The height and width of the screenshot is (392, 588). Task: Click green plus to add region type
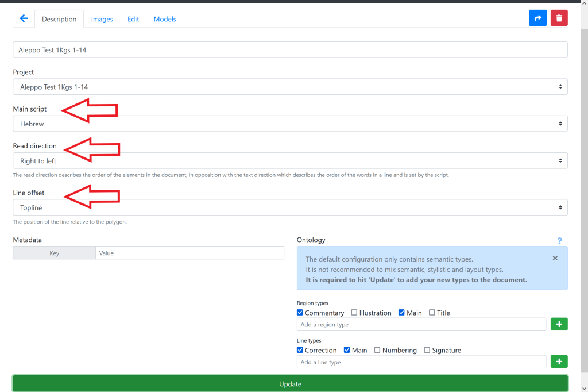click(x=559, y=325)
